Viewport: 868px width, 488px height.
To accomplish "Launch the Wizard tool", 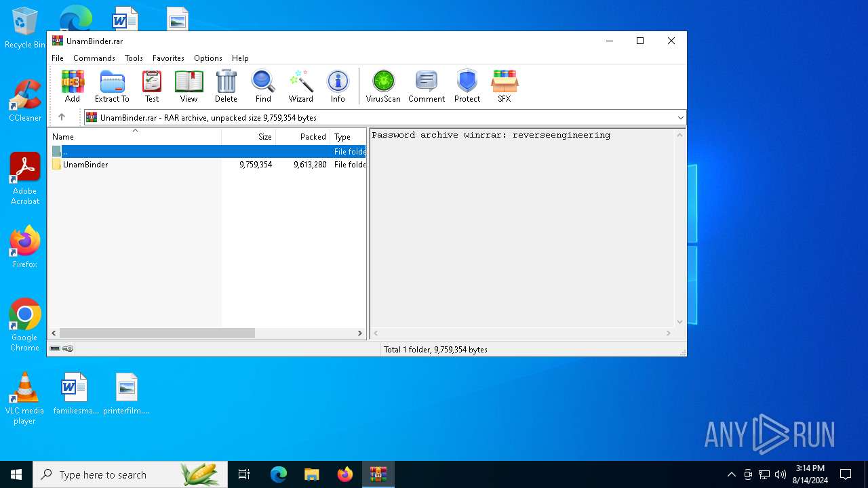I will click(301, 86).
